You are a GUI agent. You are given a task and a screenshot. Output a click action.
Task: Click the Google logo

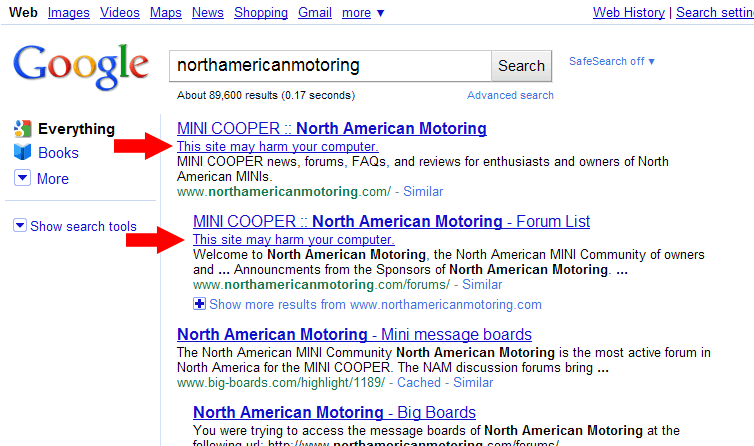pyautogui.click(x=81, y=66)
